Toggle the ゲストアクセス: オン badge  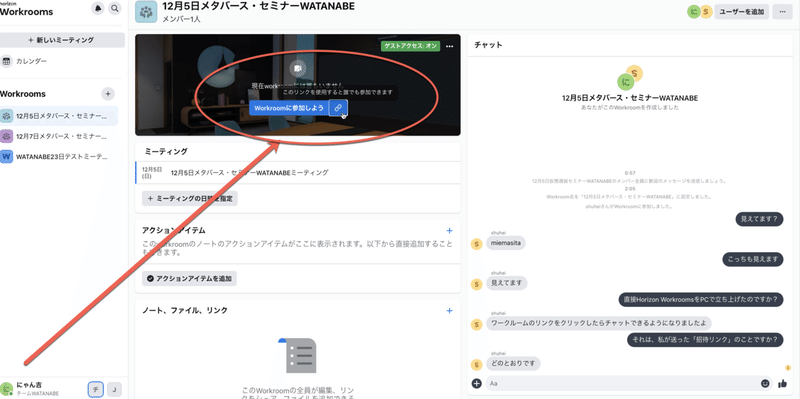tap(410, 46)
